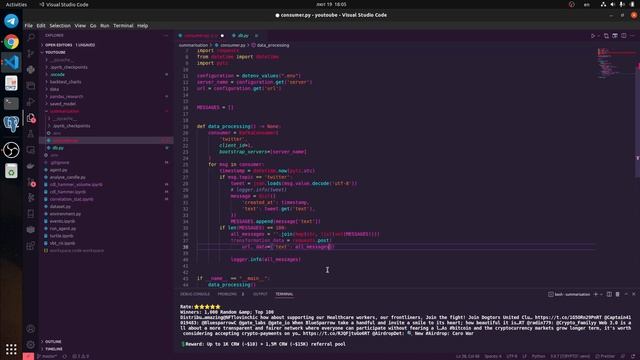Screen dimensions: 640x360
Task: Open notifications bell in status bar
Action: click(x=633, y=356)
